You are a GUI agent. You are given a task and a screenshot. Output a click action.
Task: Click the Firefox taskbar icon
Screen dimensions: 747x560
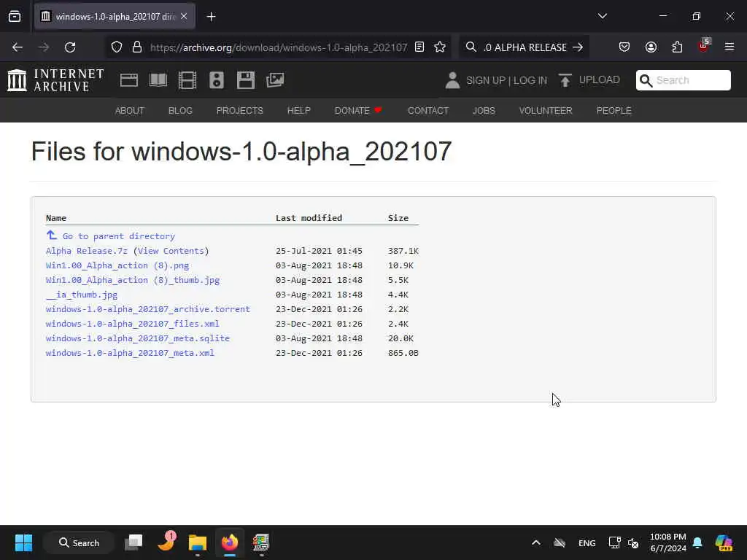click(230, 542)
